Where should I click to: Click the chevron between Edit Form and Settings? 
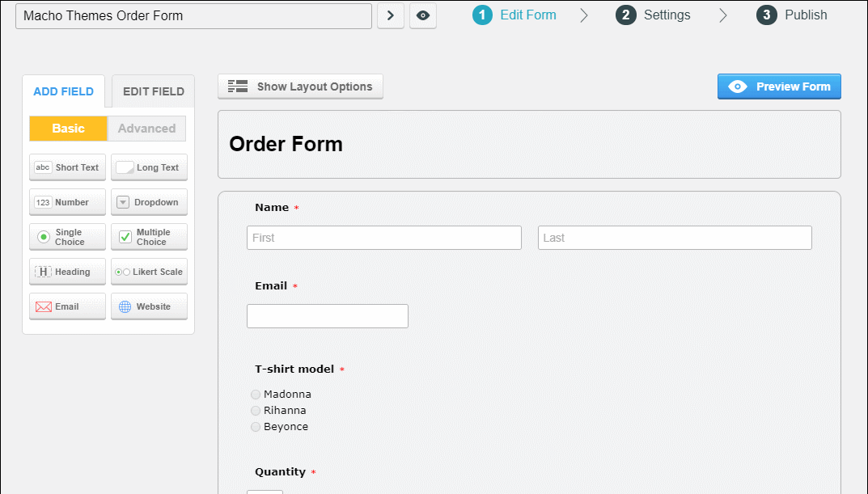coord(584,15)
